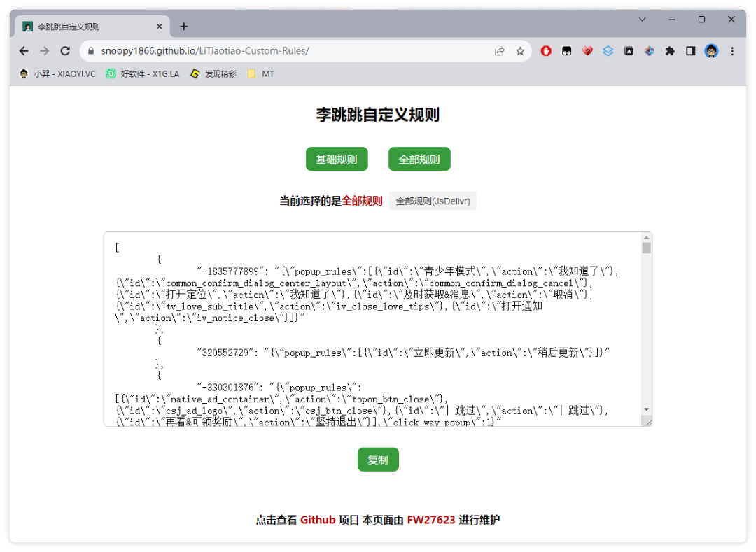Go back with the browser back arrow
Screen dimensions: 756x552
24,51
